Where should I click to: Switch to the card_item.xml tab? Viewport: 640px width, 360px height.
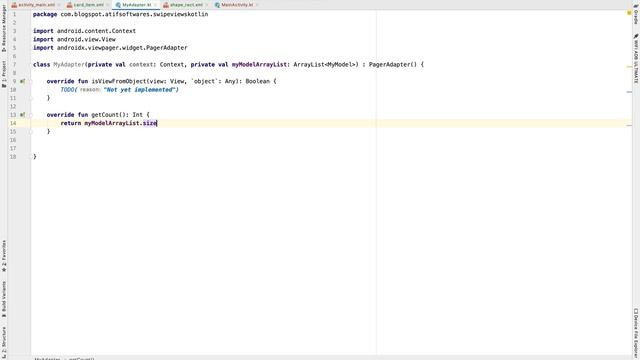point(88,5)
